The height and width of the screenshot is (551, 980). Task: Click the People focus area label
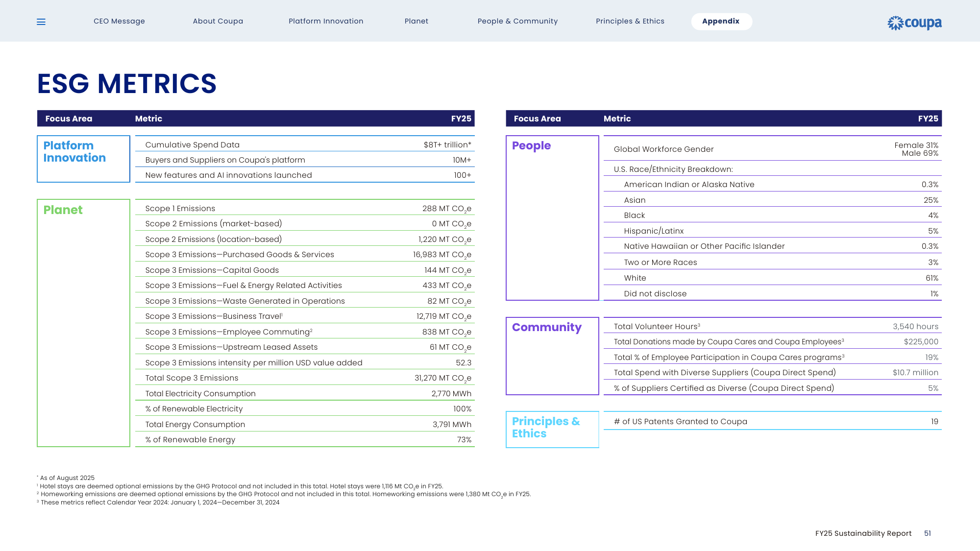point(531,145)
